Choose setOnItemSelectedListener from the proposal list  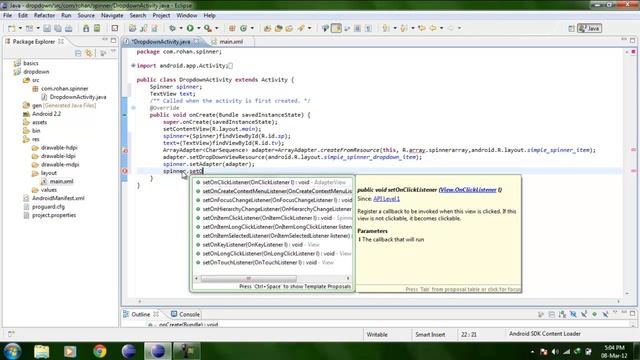click(x=273, y=236)
